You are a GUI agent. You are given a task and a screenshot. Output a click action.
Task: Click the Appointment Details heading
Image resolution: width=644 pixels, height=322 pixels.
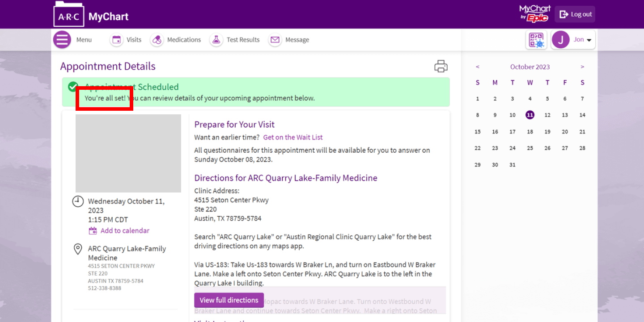coord(108,67)
